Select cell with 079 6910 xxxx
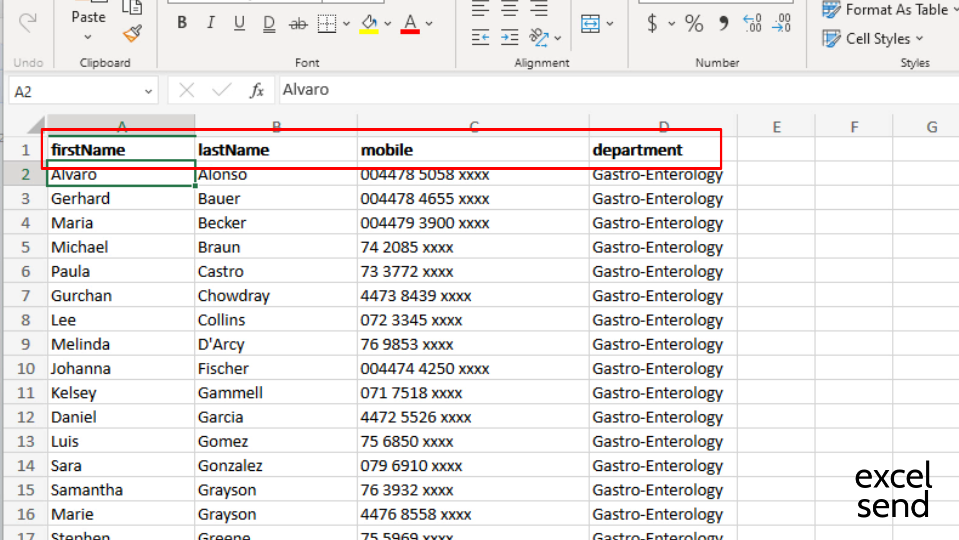This screenshot has width=959, height=540. coord(473,465)
